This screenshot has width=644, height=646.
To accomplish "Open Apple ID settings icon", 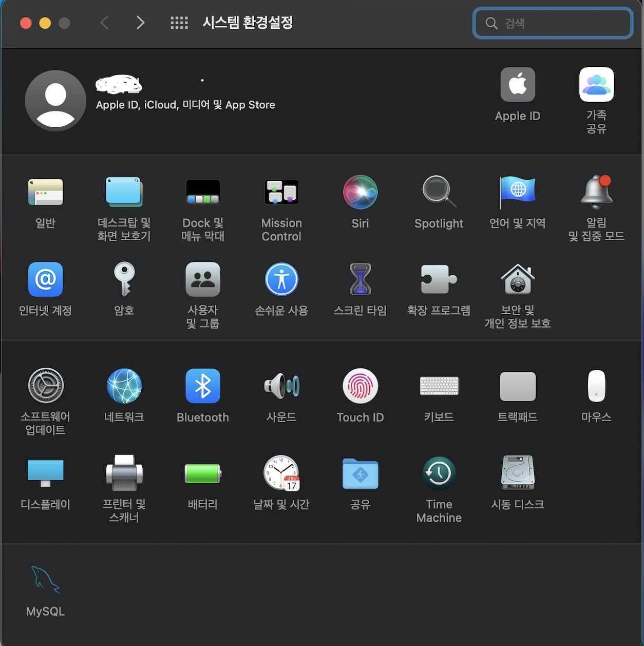I will click(518, 85).
